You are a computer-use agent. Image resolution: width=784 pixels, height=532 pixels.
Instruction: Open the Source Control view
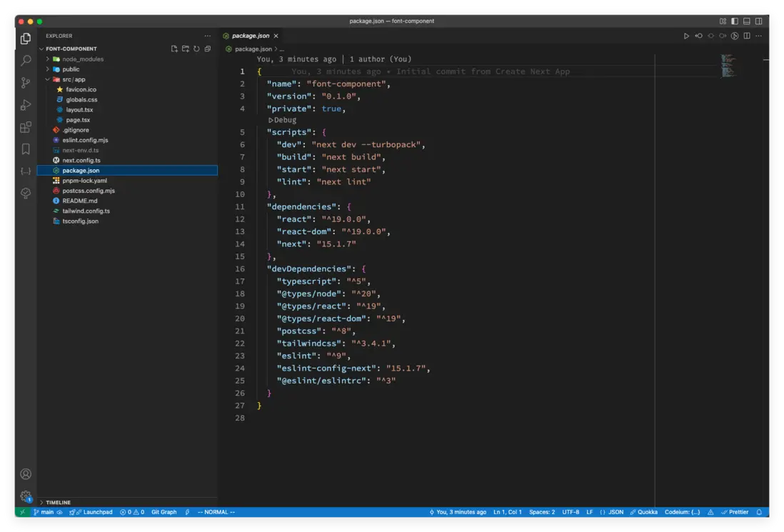click(x=26, y=83)
